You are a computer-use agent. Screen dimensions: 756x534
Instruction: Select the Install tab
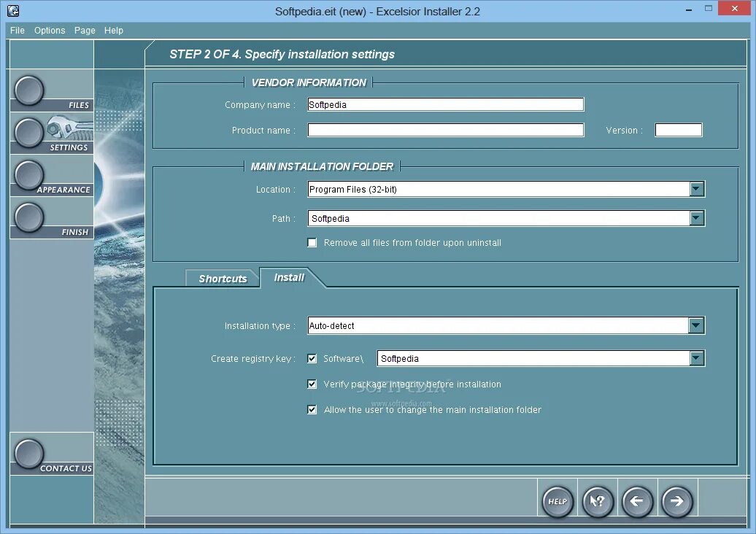point(289,277)
